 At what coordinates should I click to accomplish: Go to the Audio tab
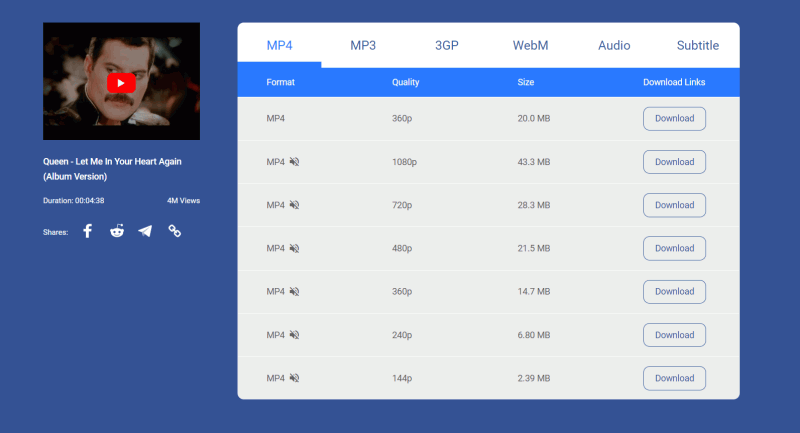click(x=614, y=45)
